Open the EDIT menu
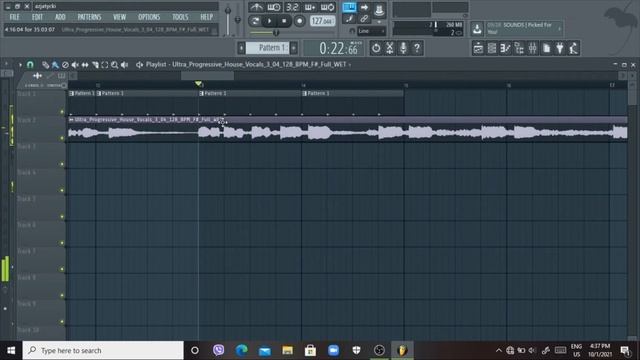Viewport: 640px width, 360px height. coord(37,17)
